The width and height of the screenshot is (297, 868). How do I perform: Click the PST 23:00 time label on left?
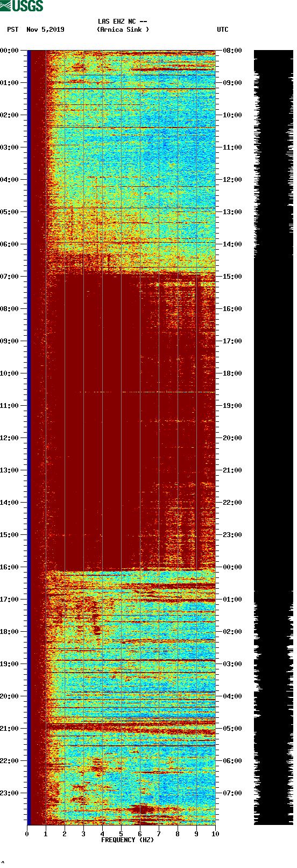point(9,793)
